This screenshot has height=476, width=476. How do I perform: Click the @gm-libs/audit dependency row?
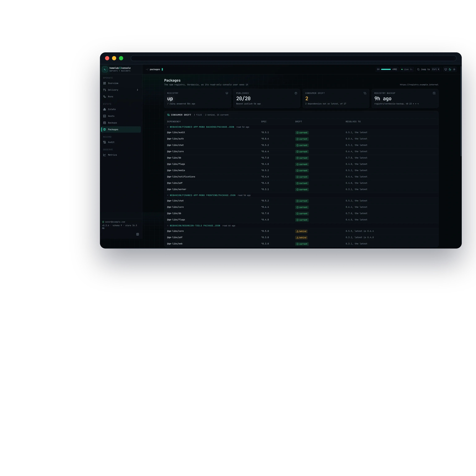pyautogui.click(x=301, y=132)
